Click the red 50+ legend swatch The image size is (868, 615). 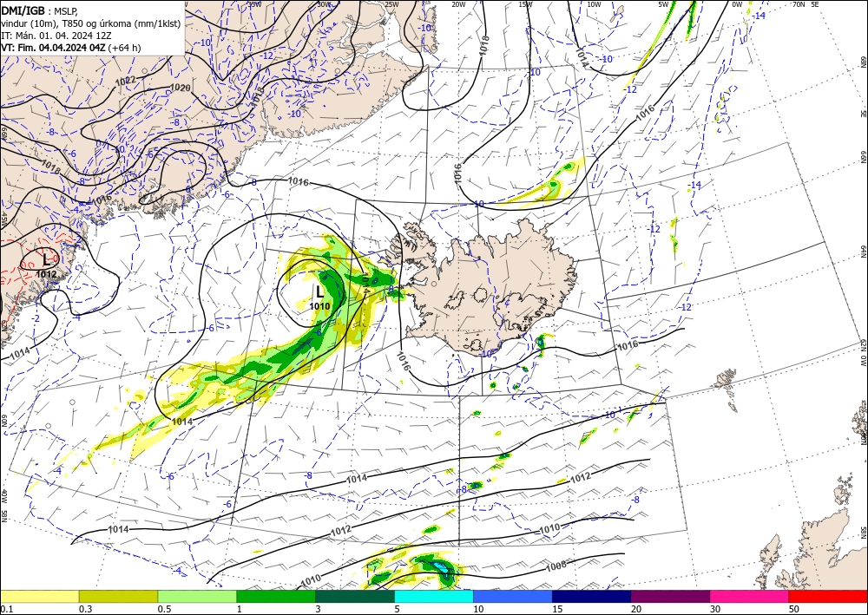[x=828, y=596]
